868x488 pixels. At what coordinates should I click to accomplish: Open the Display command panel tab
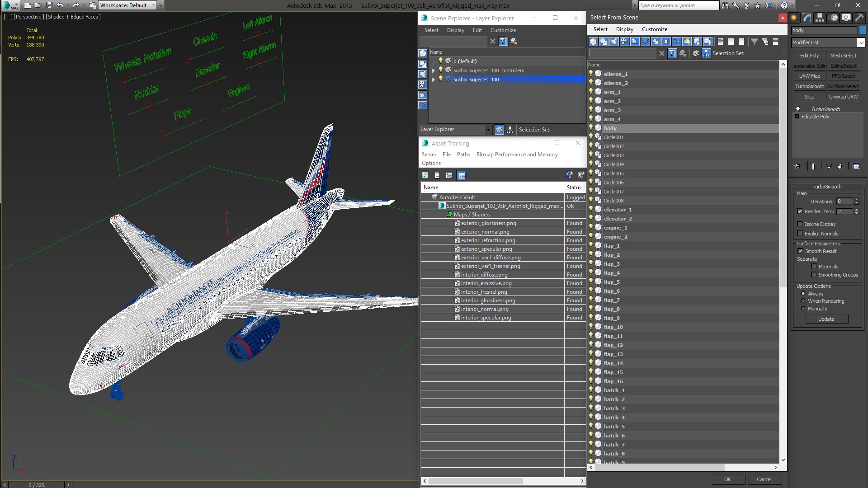(x=846, y=18)
